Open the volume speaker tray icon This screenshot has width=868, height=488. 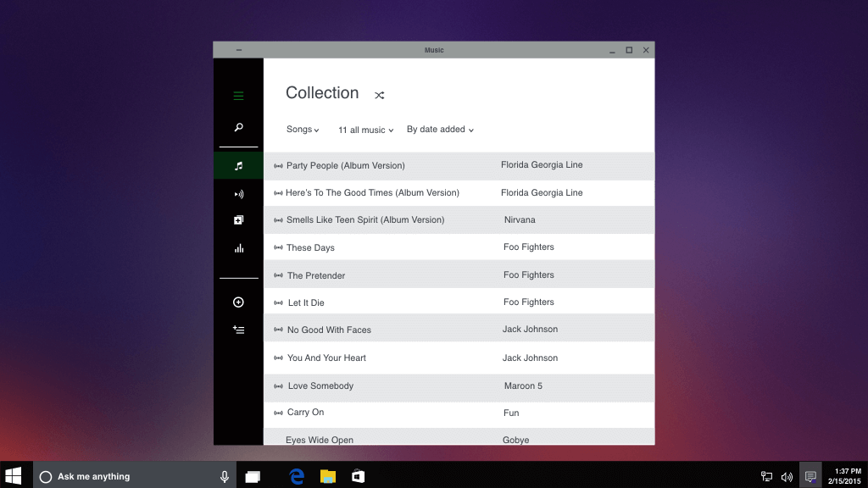coord(787,476)
